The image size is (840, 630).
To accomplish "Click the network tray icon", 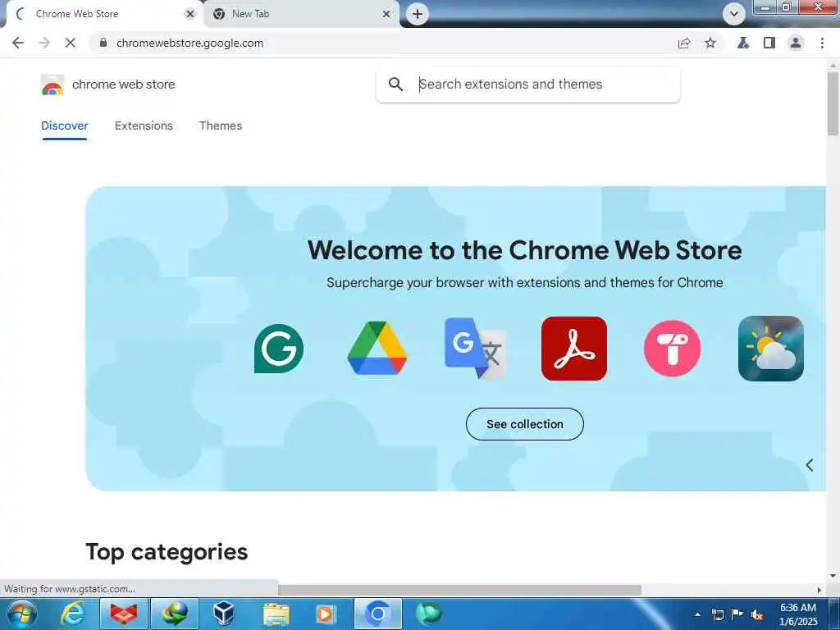I will click(x=717, y=614).
